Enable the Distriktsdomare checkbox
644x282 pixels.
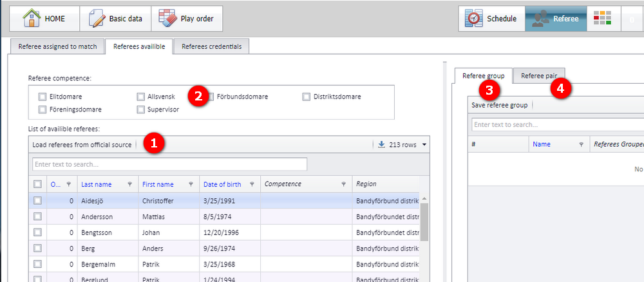click(307, 97)
